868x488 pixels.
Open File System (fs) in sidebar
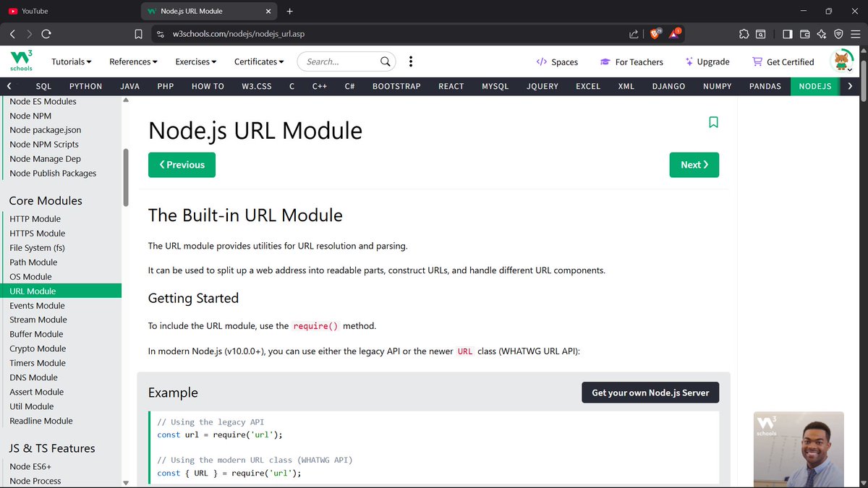click(x=37, y=248)
